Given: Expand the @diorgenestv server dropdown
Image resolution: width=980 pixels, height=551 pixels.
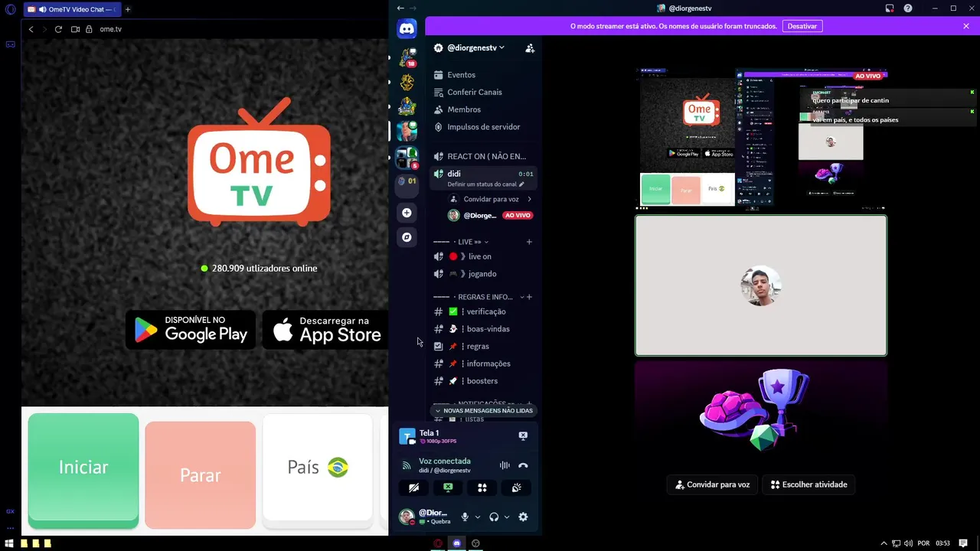Looking at the screenshot, I should (x=476, y=47).
